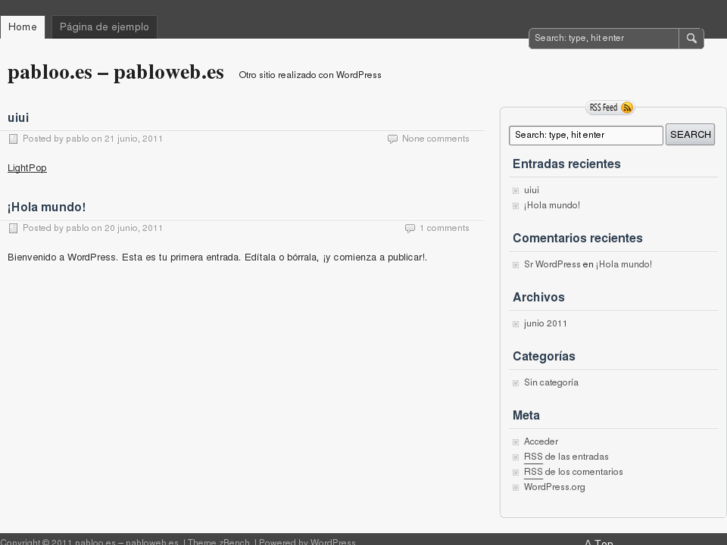
Task: Click page icon before Posted 21 junio
Action: coord(13,139)
